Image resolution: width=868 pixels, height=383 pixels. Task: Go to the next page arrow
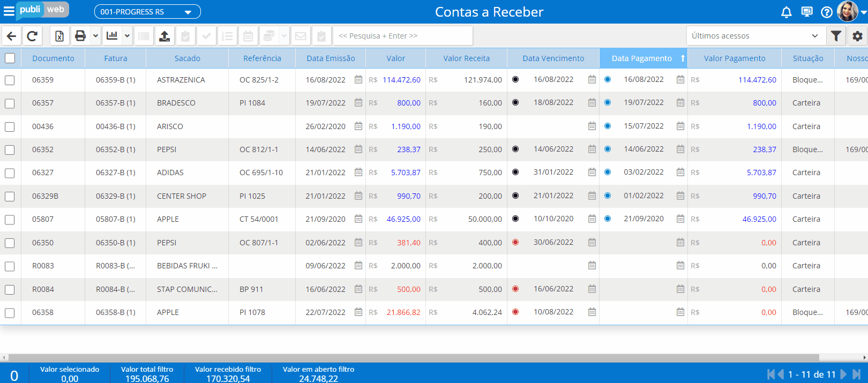tap(844, 374)
